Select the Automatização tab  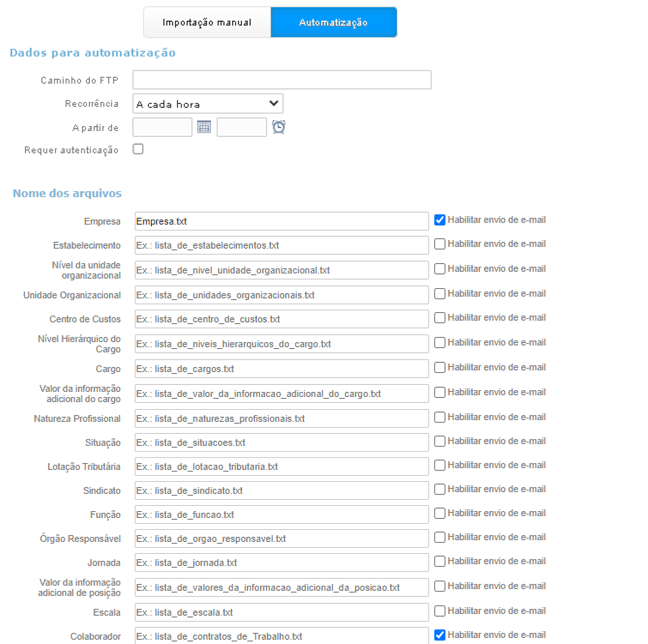[333, 23]
